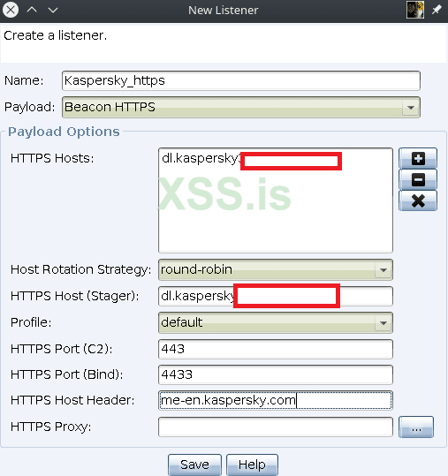
Task: Remove selected host with minus button
Action: click(x=418, y=179)
